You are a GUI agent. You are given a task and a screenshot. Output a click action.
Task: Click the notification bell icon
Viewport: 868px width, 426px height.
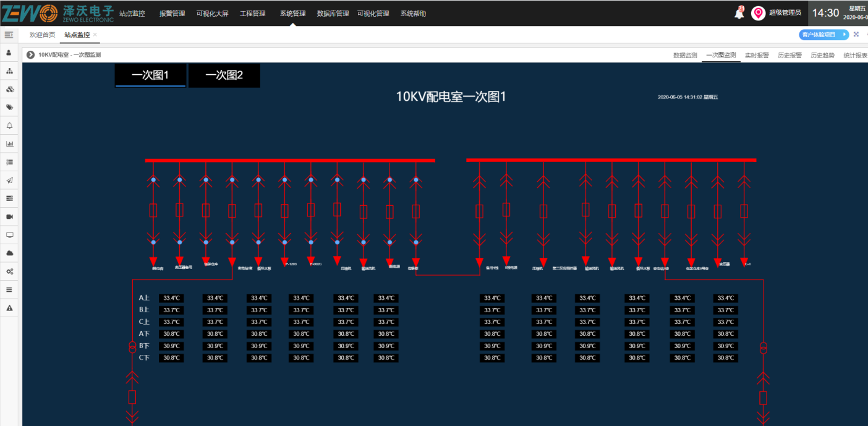pos(739,13)
